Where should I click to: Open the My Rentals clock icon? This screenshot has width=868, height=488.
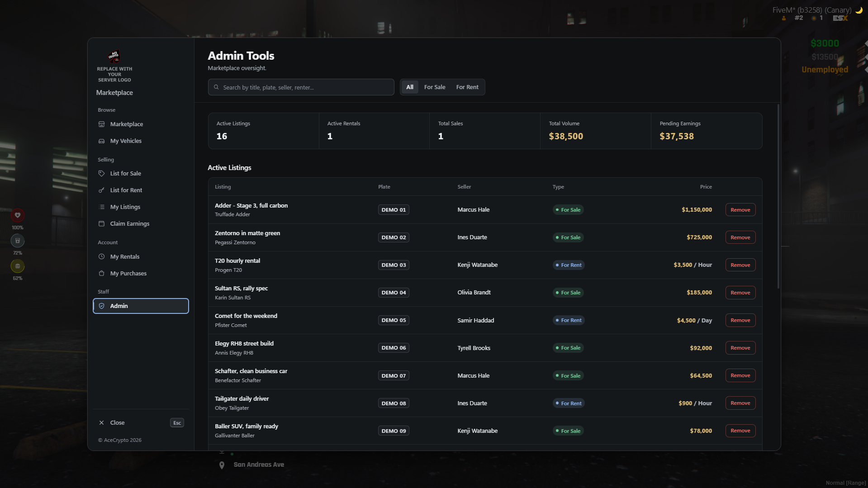point(101,256)
